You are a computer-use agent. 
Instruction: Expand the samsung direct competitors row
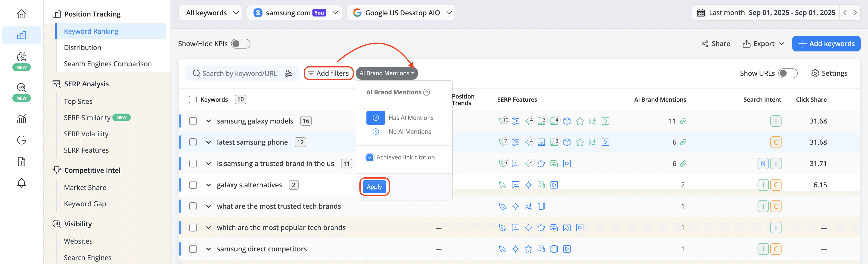click(x=209, y=249)
